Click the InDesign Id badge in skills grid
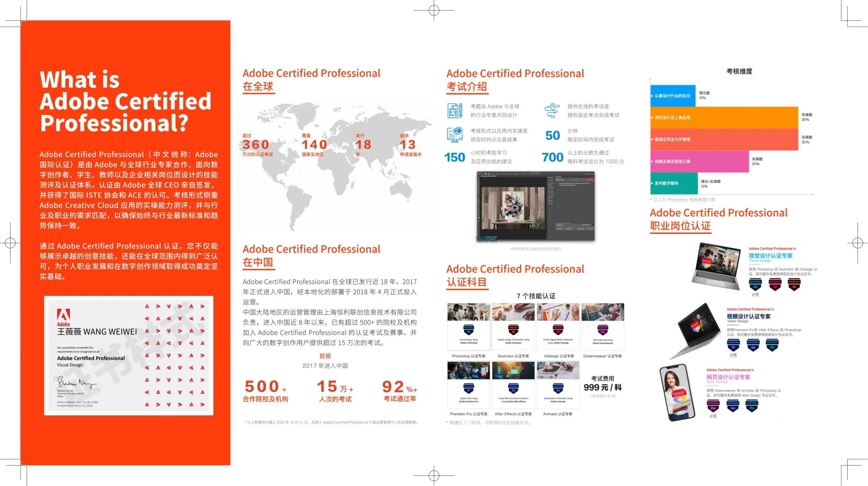Screen dimensions: 868x486 (558, 330)
